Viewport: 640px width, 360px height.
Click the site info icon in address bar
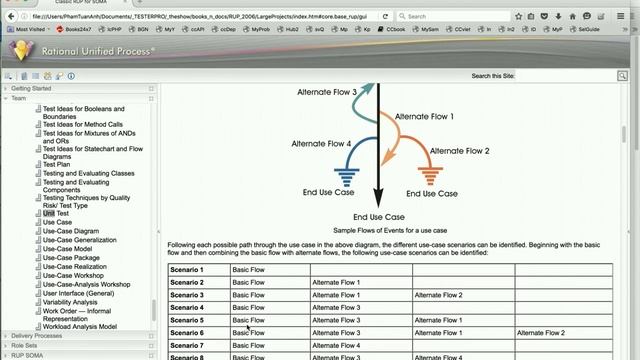(24, 16)
